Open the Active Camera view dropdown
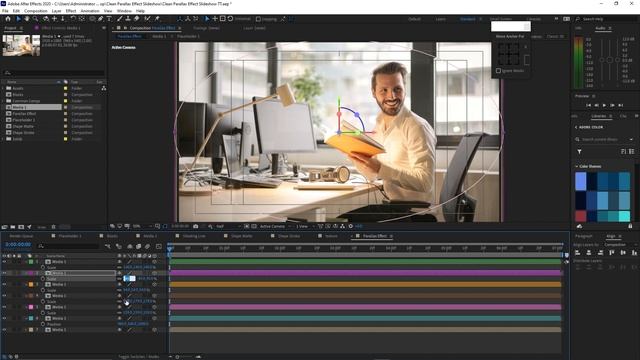The height and width of the screenshot is (360, 640). pos(275,226)
